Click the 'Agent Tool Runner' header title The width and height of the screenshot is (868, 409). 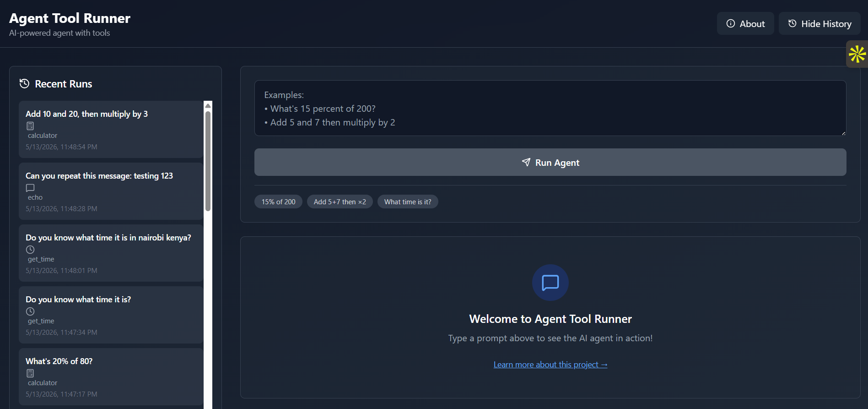[x=70, y=18]
